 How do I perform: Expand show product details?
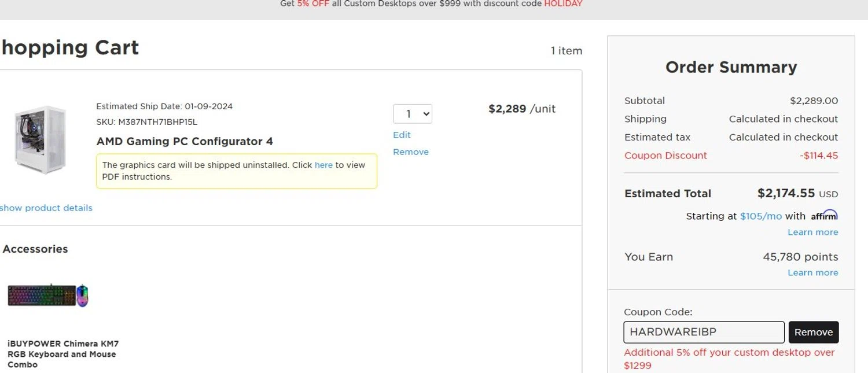(46, 208)
